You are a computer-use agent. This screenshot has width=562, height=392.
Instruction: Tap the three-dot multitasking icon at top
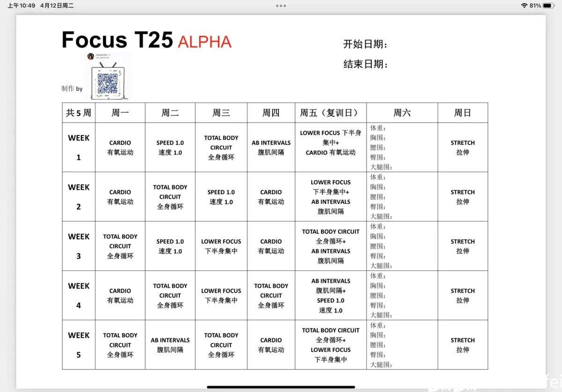tap(281, 6)
